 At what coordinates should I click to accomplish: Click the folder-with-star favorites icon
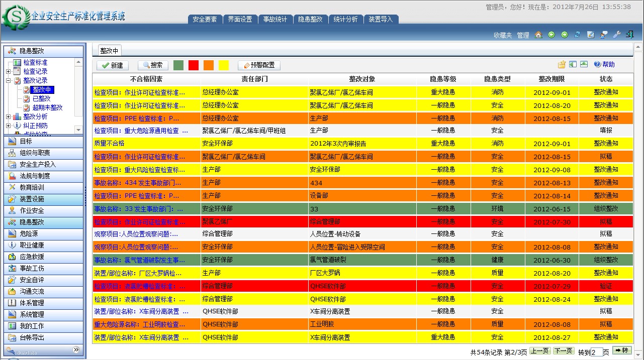point(562,64)
